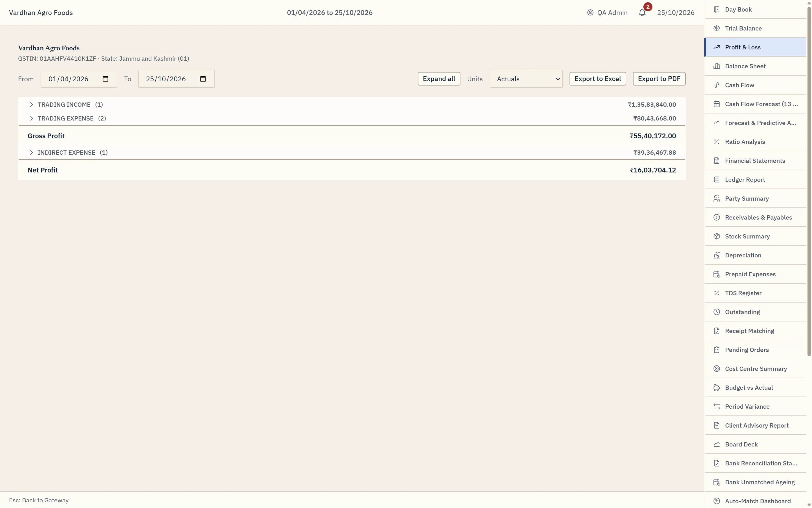
Task: Click the Net Profit amount ₹16,03,704.12
Action: point(653,170)
